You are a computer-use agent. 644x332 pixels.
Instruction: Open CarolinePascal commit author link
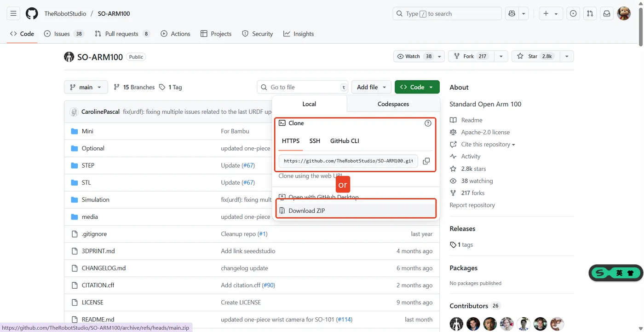coord(100,112)
